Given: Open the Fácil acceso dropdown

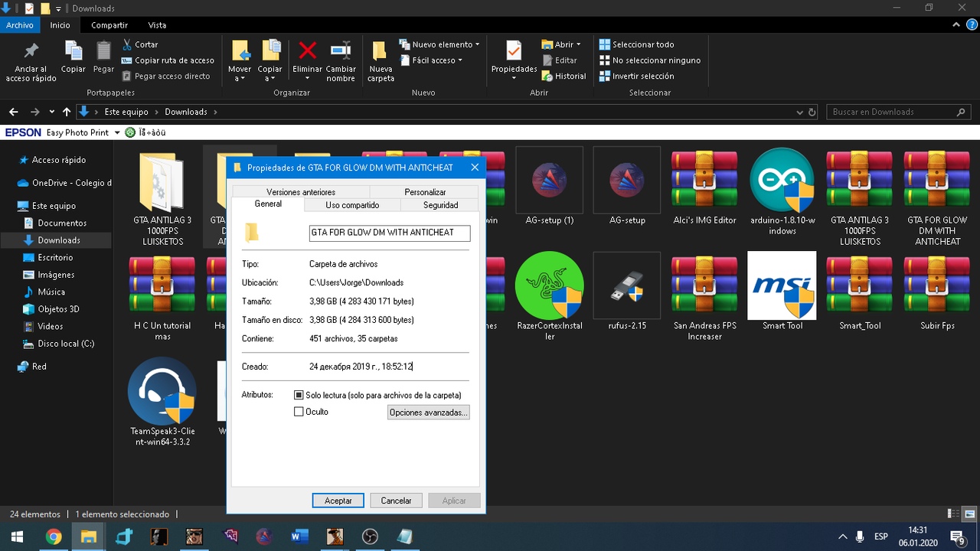Looking at the screenshot, I should coord(431,60).
